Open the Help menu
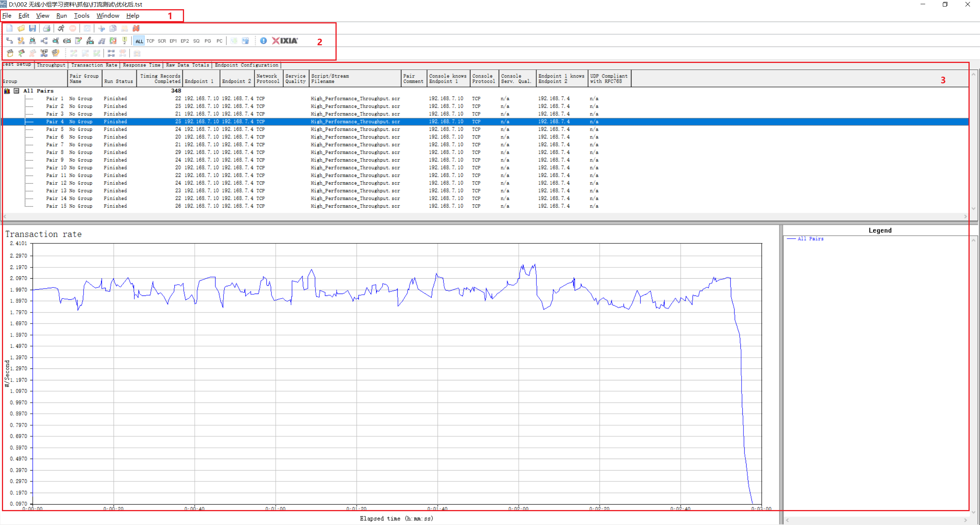This screenshot has width=980, height=525. [x=133, y=16]
